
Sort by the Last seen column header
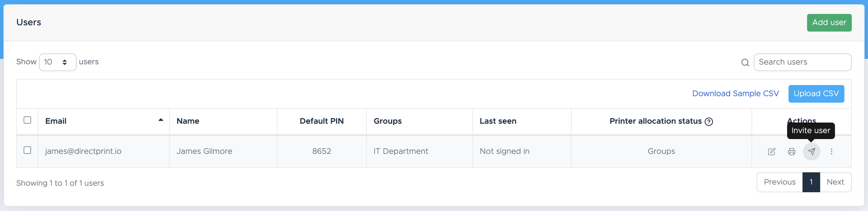tap(498, 121)
